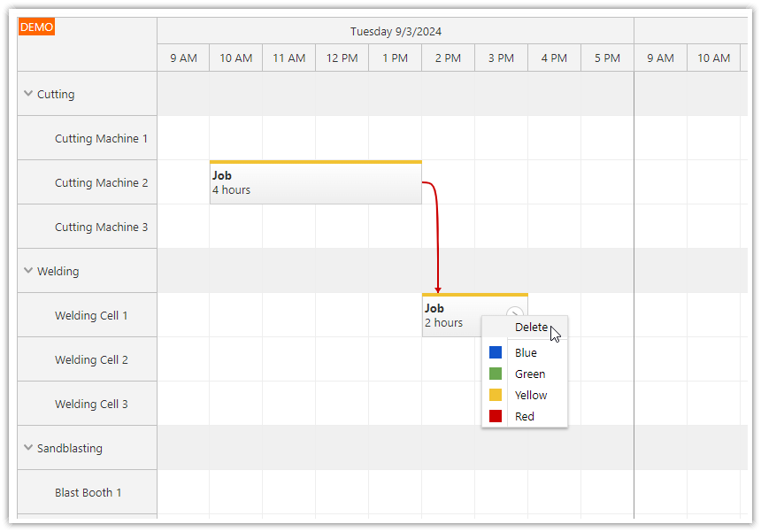The width and height of the screenshot is (761, 532).
Task: Click the Tuesday 9/3/2024 date header
Action: tap(396, 31)
